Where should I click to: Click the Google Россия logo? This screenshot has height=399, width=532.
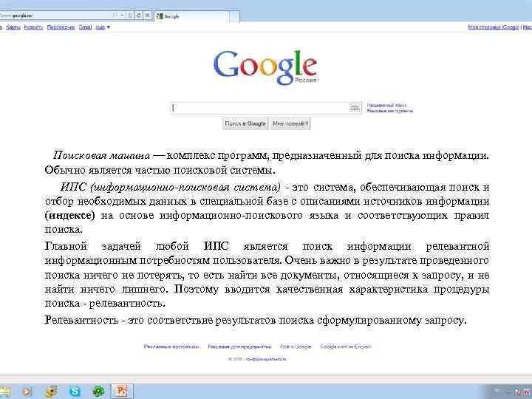(x=265, y=66)
